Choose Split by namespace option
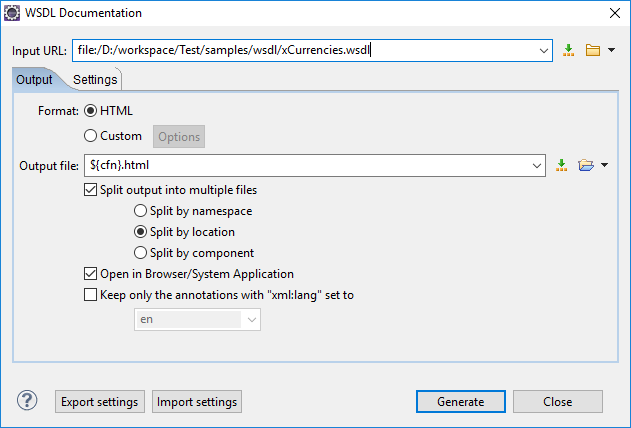 pyautogui.click(x=141, y=211)
